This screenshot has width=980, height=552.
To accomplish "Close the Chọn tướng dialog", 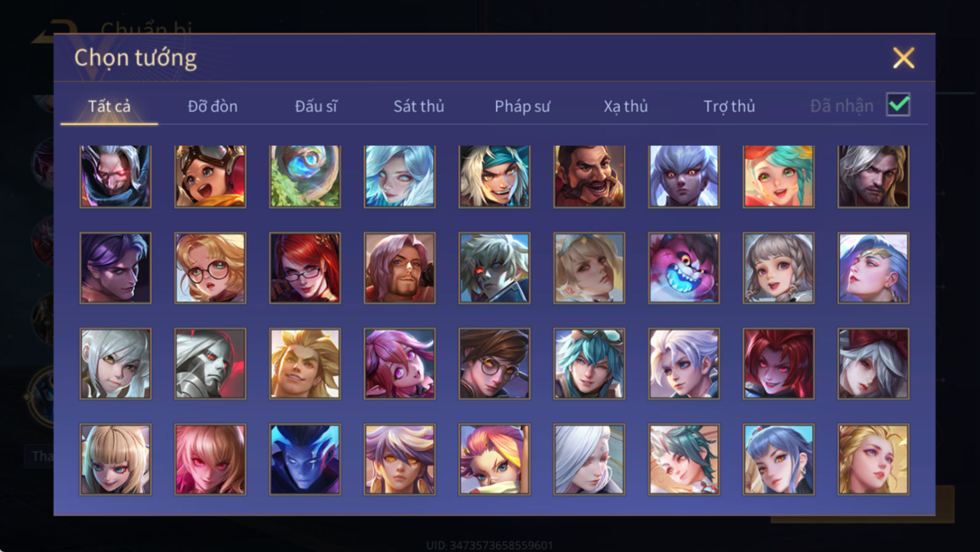I will (x=903, y=58).
